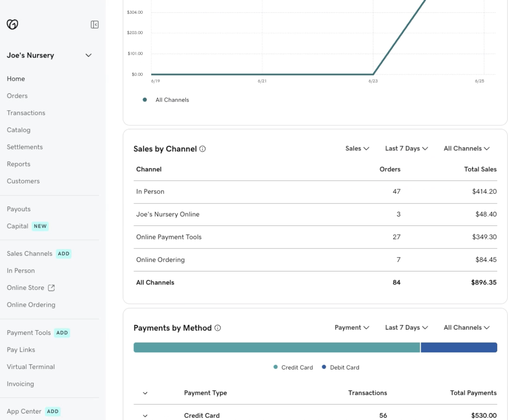Collapse the sidebar using the panel icon

[95, 25]
